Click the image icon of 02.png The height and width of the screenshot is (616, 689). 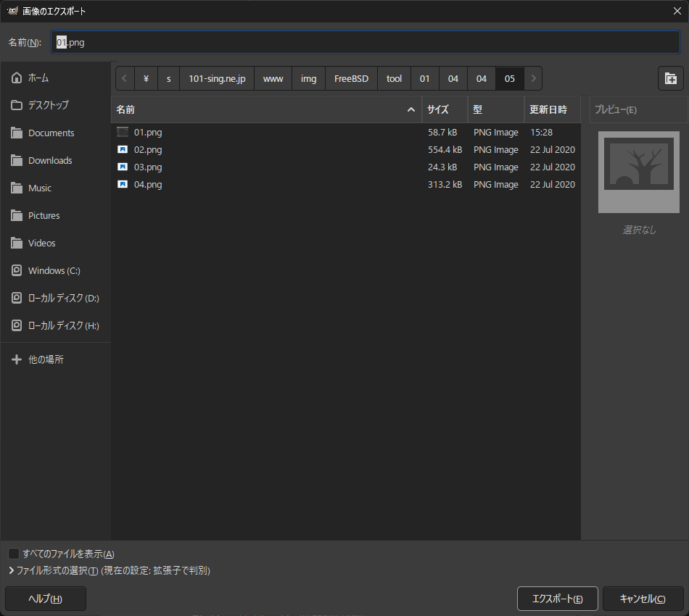click(x=123, y=149)
